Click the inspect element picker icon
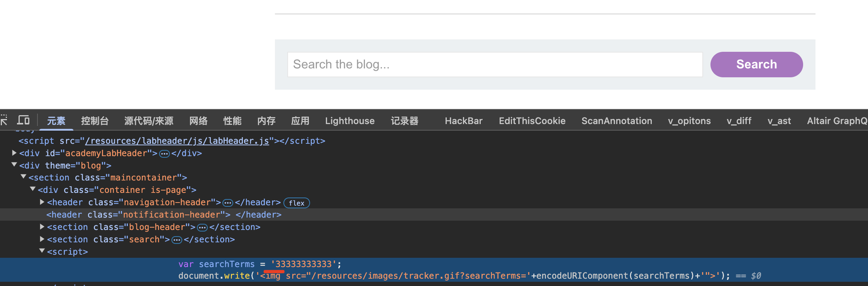Screen dimensions: 868x286 click(4, 121)
